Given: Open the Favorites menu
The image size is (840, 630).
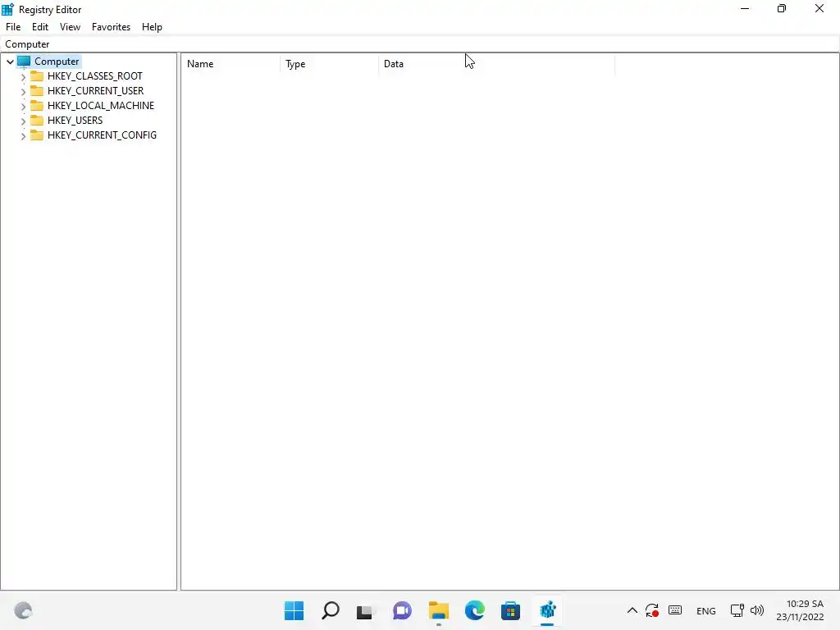Looking at the screenshot, I should click(111, 27).
